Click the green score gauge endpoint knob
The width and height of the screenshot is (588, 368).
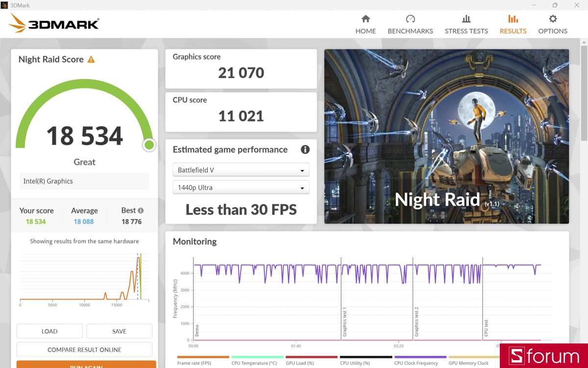click(149, 145)
